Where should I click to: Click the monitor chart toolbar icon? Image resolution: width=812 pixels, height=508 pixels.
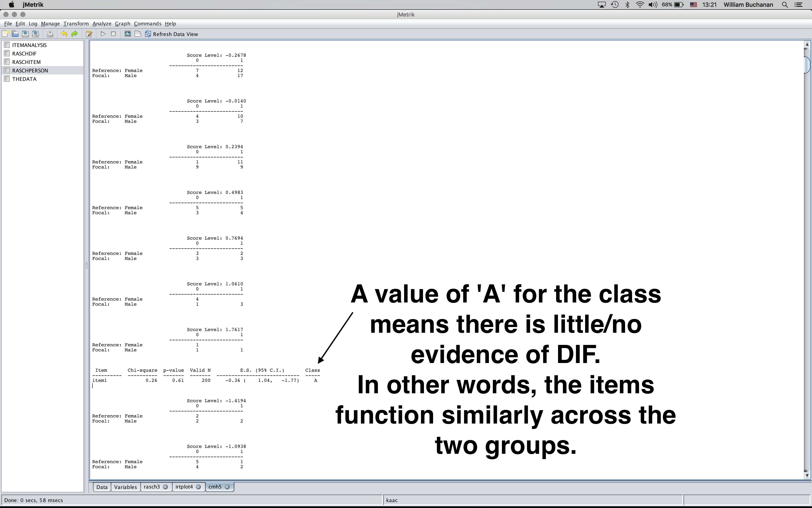click(128, 34)
